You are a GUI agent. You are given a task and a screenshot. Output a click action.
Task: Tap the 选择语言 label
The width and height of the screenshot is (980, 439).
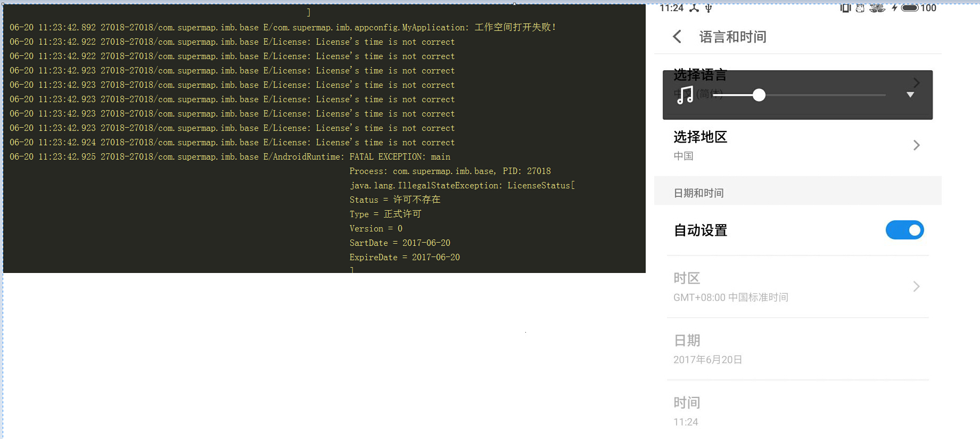pyautogui.click(x=700, y=75)
